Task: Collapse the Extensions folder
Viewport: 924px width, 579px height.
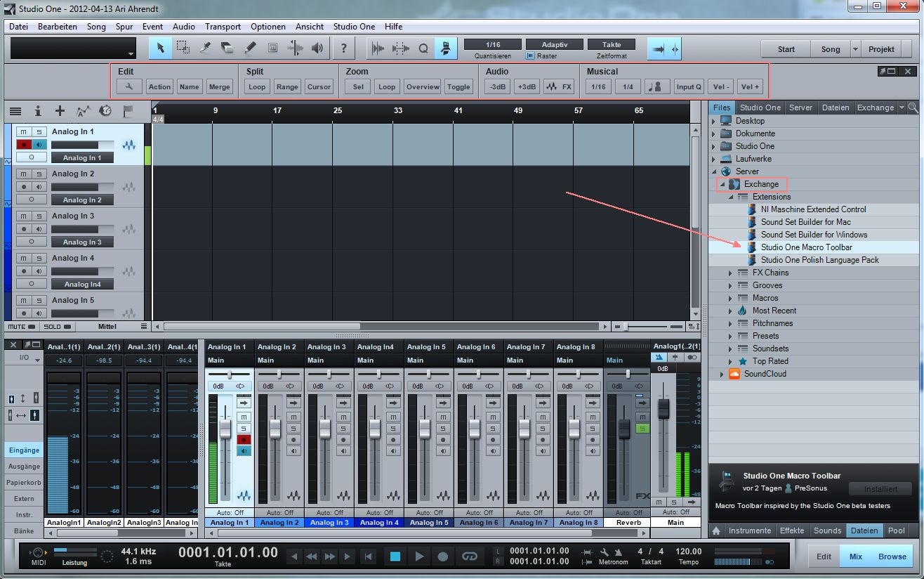Action: point(730,197)
